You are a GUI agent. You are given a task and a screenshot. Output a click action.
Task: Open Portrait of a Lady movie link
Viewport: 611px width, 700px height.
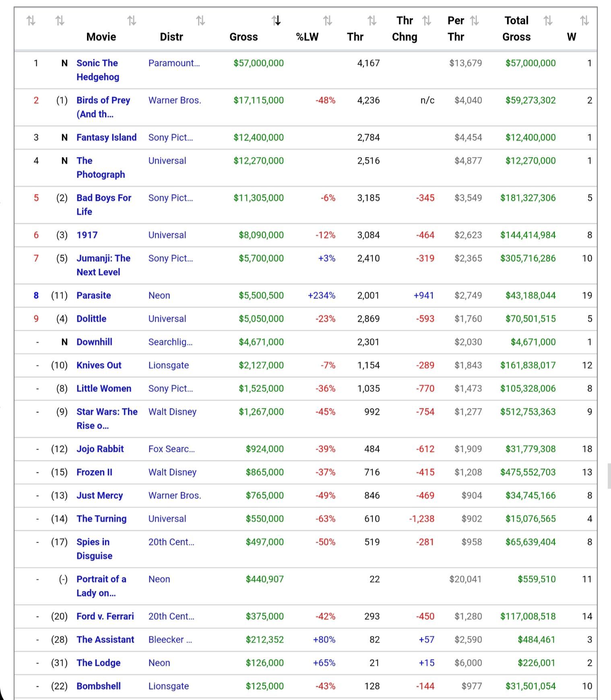(x=101, y=586)
